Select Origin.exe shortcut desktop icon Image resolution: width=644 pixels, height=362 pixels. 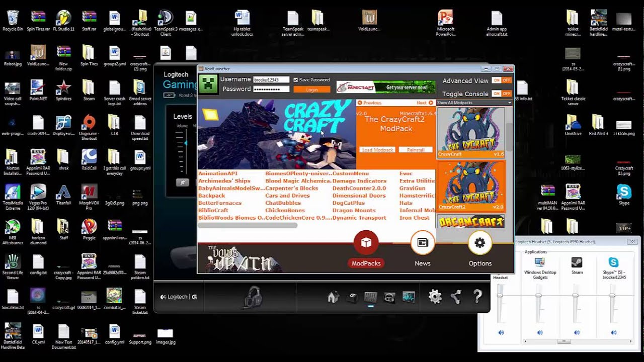pos(89,128)
